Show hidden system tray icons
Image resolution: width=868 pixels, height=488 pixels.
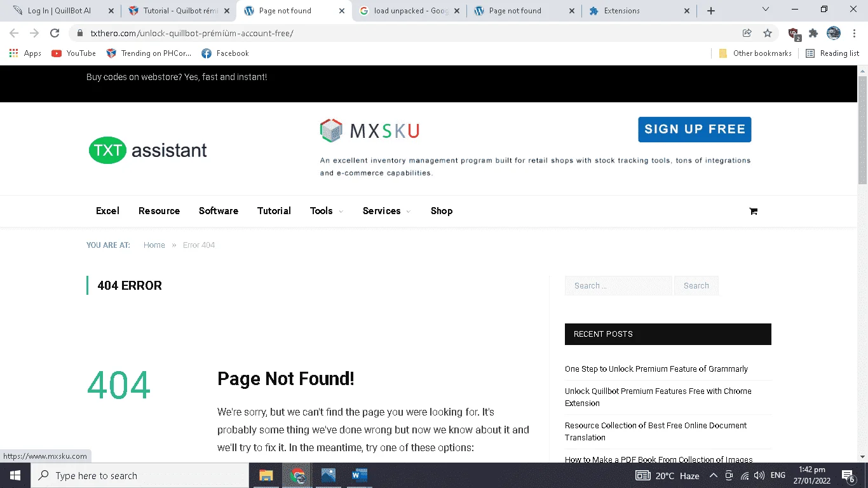click(x=713, y=475)
